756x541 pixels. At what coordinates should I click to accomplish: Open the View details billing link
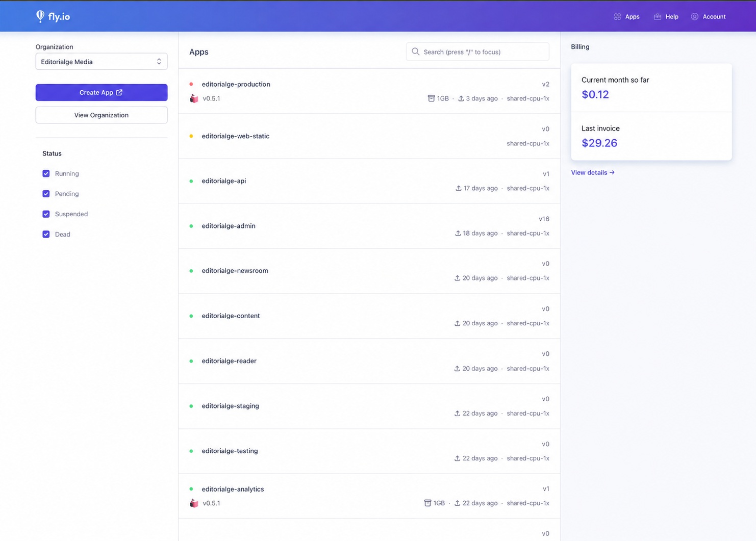pos(593,172)
